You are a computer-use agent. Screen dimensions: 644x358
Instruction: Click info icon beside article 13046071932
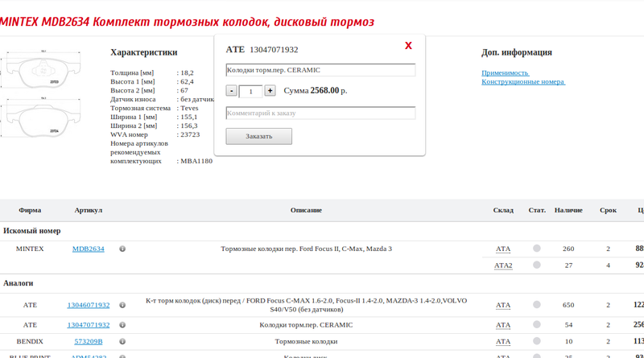point(122,306)
